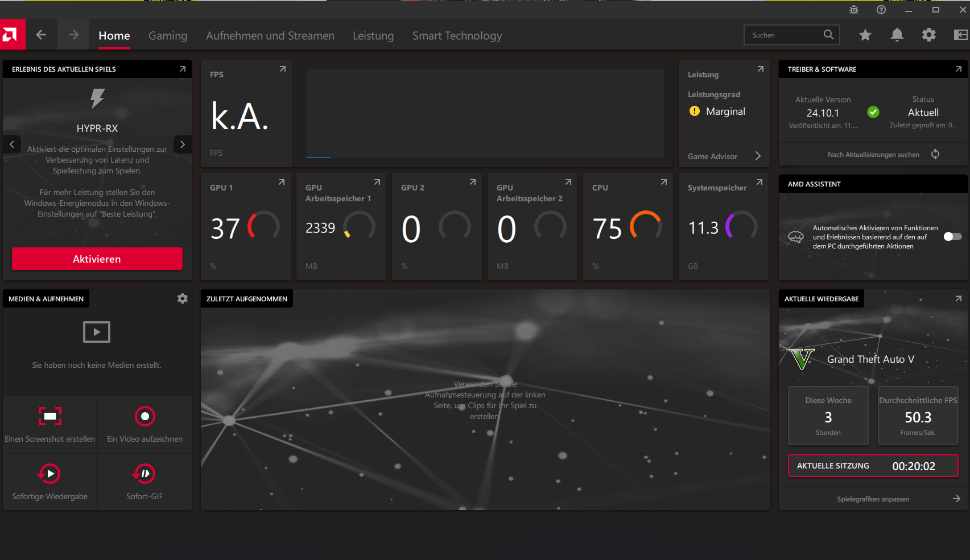
Task: Switch to Smart Technology tab
Action: pos(457,35)
